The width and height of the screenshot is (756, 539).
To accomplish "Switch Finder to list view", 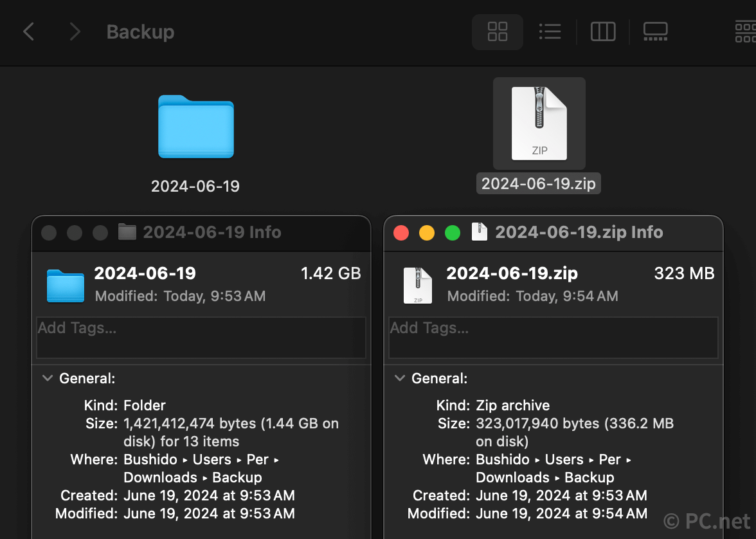I will pyautogui.click(x=550, y=32).
